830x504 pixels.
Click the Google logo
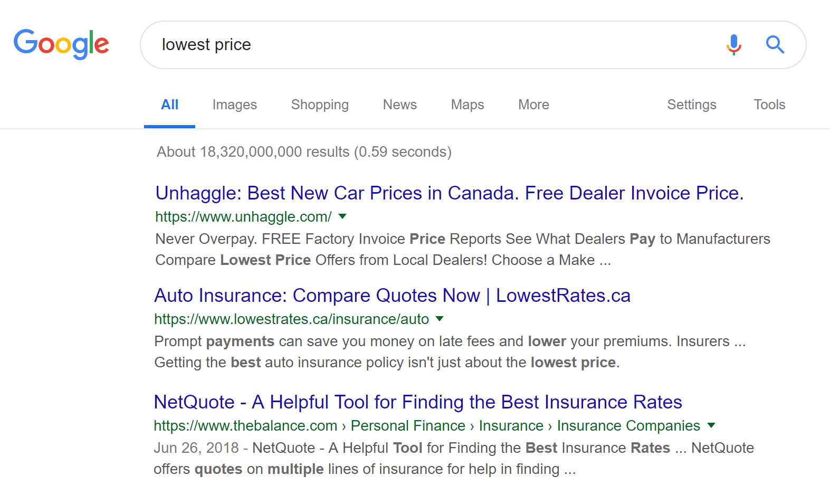tap(61, 44)
